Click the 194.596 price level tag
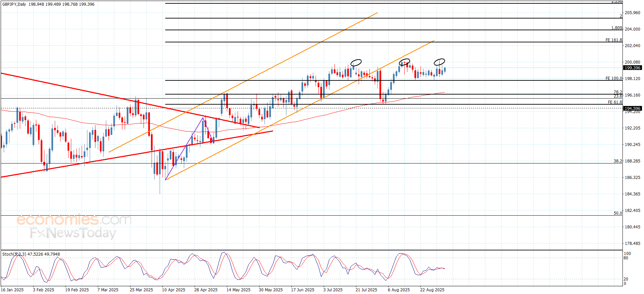The image size is (644, 294). tap(632, 108)
